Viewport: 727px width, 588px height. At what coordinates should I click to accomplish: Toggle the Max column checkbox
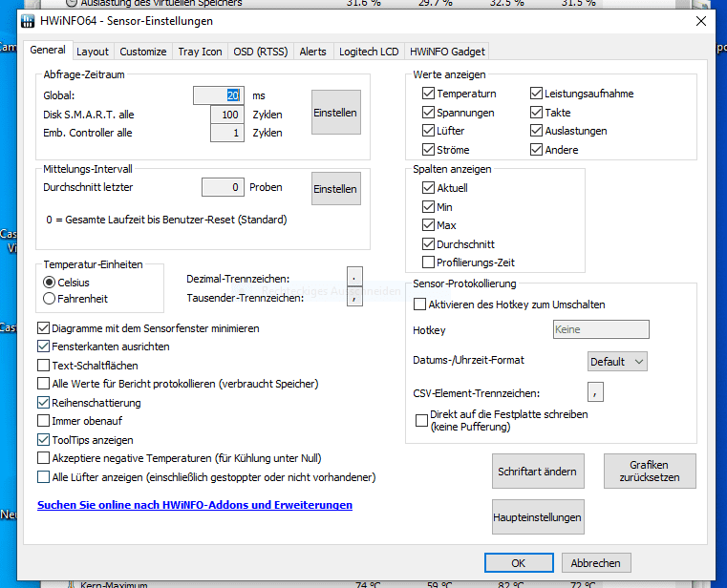click(428, 225)
